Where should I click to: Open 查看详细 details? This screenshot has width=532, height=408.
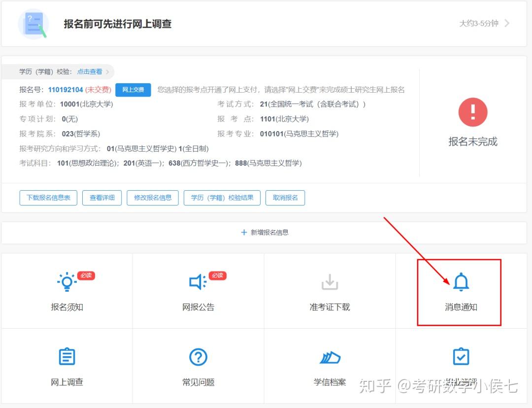coord(101,198)
